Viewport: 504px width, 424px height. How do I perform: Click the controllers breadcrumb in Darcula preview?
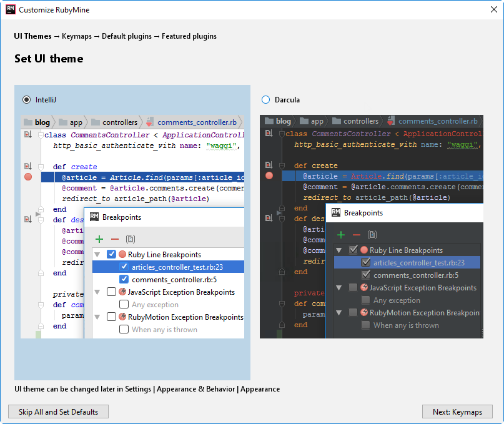click(x=360, y=121)
